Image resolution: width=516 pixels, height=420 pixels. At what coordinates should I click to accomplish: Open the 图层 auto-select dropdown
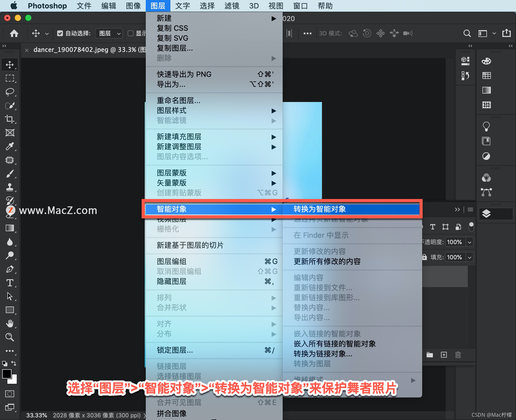[109, 33]
